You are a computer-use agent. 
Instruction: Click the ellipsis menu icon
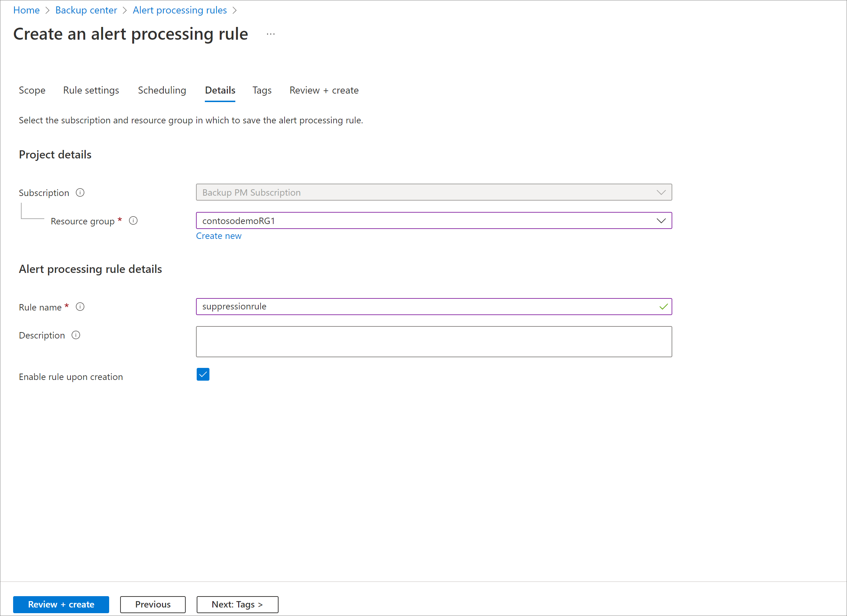point(270,34)
